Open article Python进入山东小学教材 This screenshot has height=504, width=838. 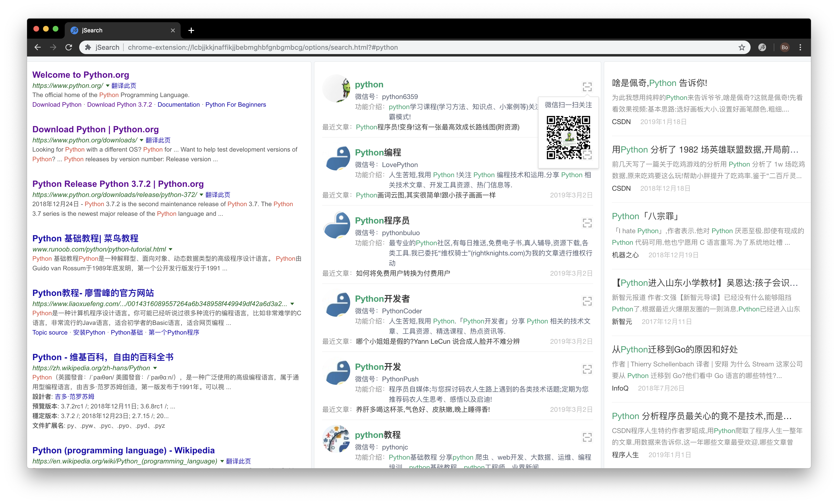(705, 283)
